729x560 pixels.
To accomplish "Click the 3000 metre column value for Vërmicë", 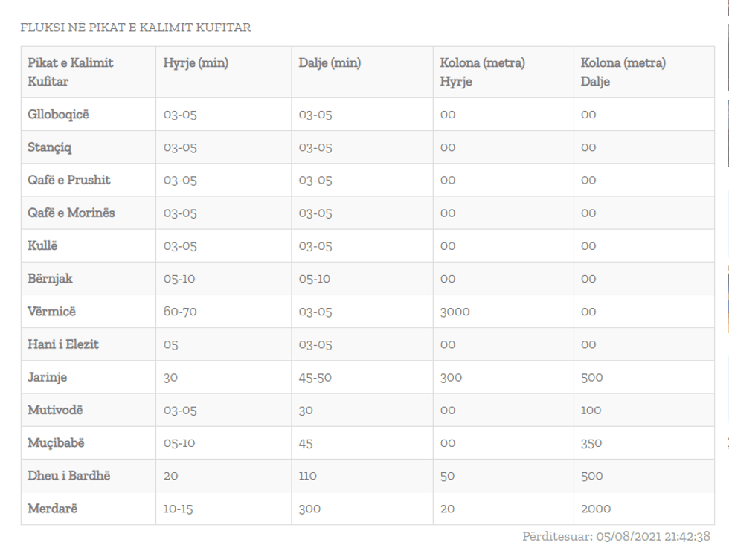I will (455, 312).
